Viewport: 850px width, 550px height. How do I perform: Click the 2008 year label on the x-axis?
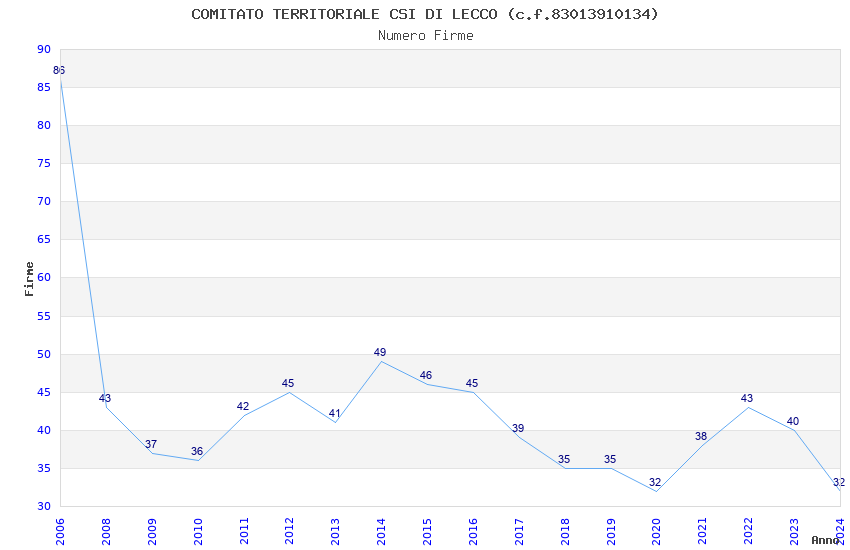coord(106,531)
